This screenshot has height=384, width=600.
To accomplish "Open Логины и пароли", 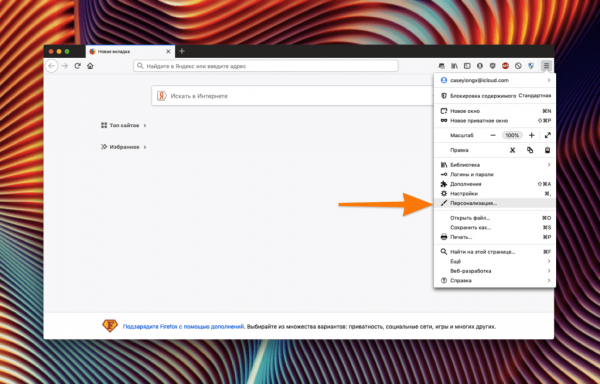I will tap(495, 174).
